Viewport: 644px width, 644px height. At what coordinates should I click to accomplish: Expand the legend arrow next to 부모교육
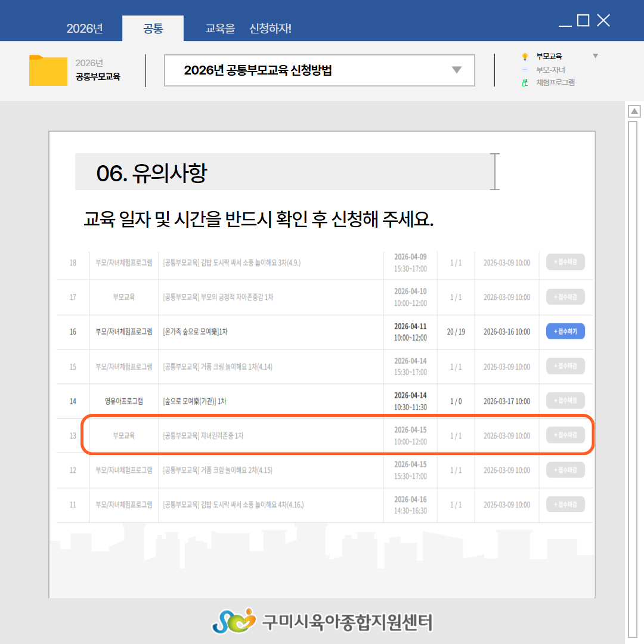(x=595, y=57)
